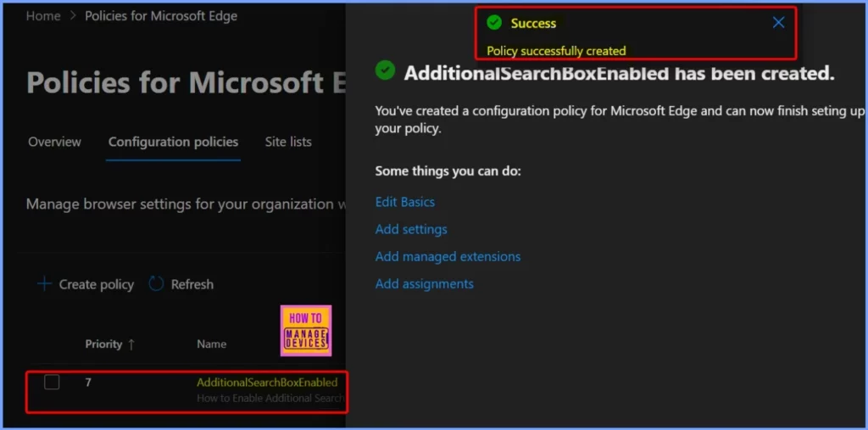Image resolution: width=868 pixels, height=430 pixels.
Task: Open the Add assignments link
Action: [x=425, y=284]
